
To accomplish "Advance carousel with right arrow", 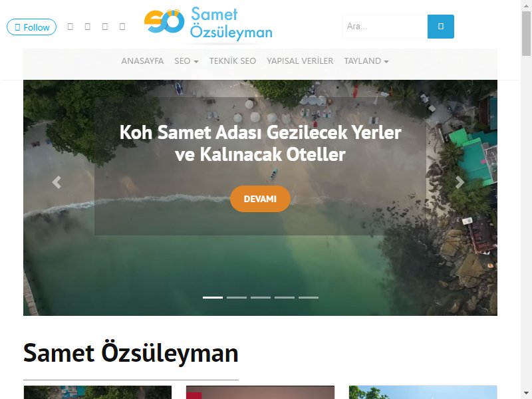I will (460, 182).
